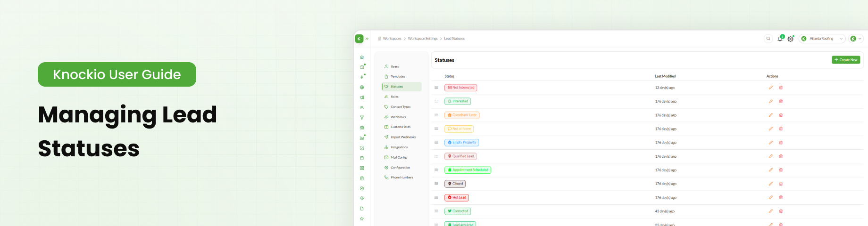Click the Knockio logo icon
Viewport: 868px width, 226px height.
359,39
